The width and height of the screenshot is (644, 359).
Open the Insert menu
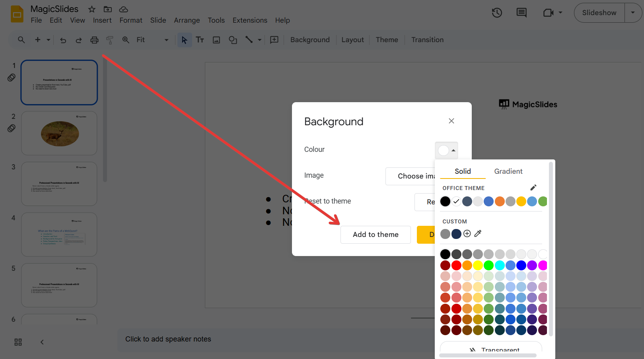click(102, 20)
